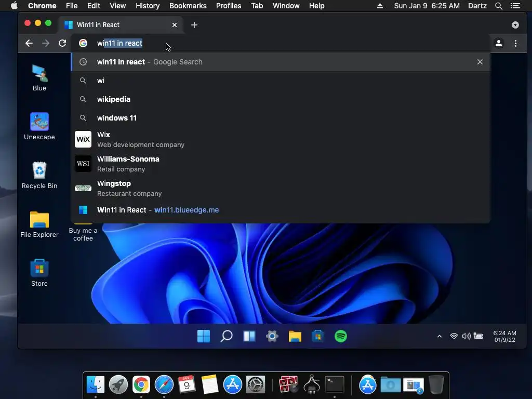Open the Profiles menu
Screen dimensions: 532x399
pos(229,6)
